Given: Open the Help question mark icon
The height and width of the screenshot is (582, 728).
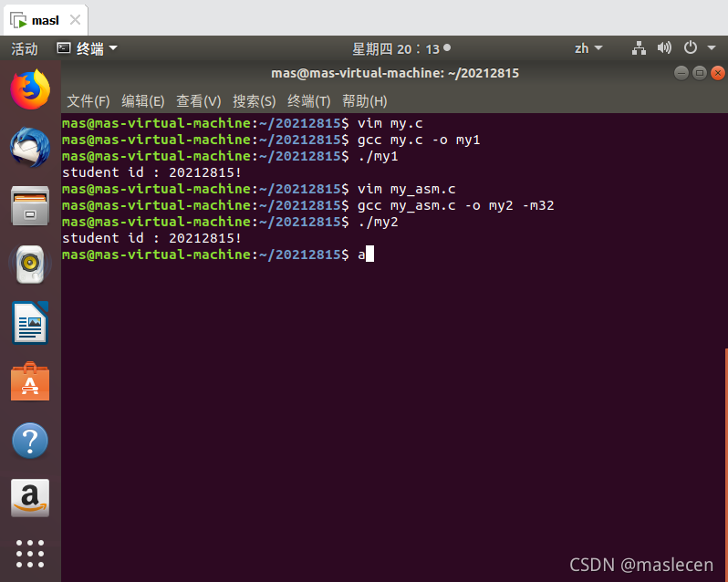Looking at the screenshot, I should tap(30, 440).
